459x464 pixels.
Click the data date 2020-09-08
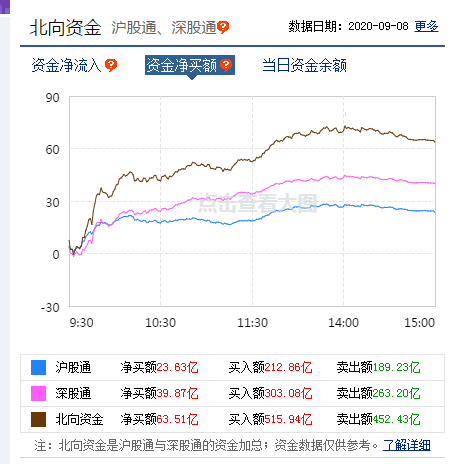[x=378, y=26]
